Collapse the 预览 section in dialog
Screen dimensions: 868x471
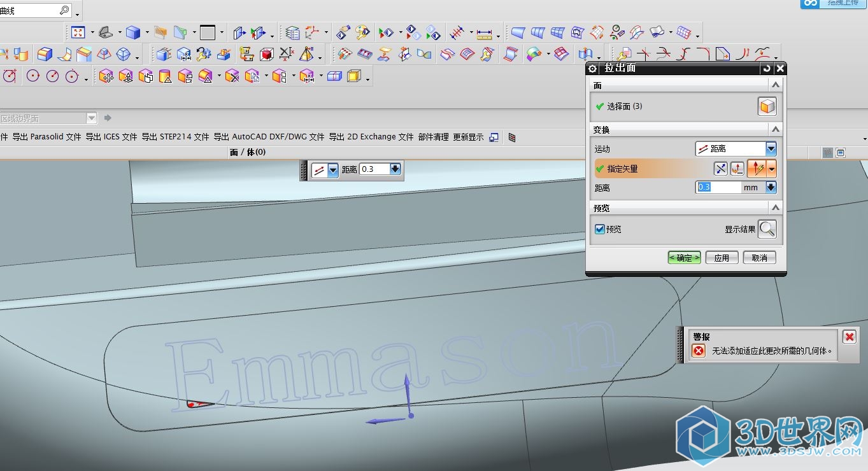pyautogui.click(x=775, y=207)
